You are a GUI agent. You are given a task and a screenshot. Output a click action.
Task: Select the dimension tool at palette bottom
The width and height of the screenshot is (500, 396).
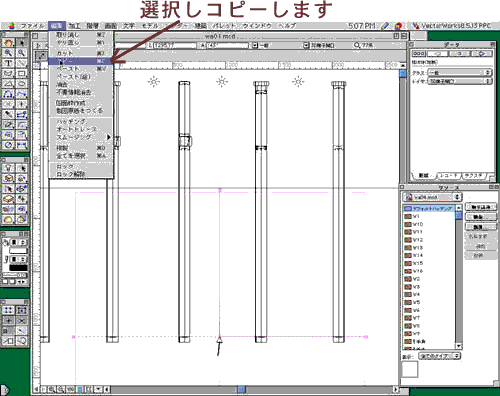pyautogui.click(x=21, y=145)
